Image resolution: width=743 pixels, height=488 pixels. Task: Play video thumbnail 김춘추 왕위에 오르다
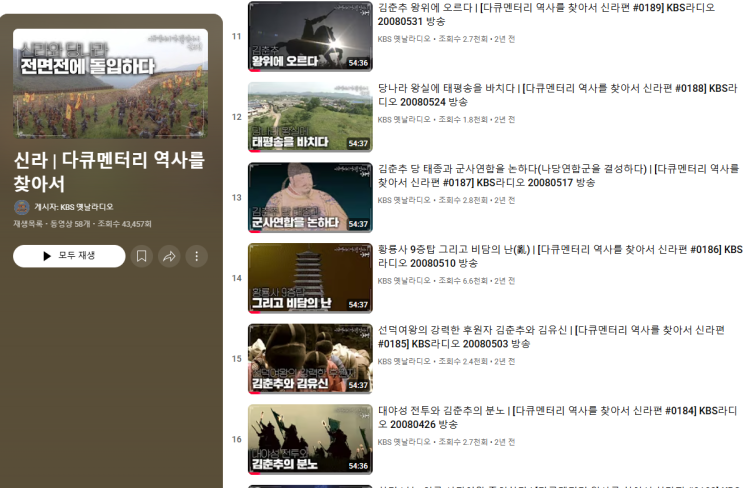310,36
